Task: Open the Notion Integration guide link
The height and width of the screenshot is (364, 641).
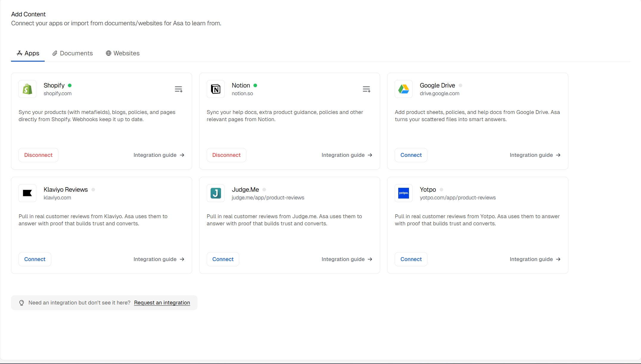Action: (347, 155)
